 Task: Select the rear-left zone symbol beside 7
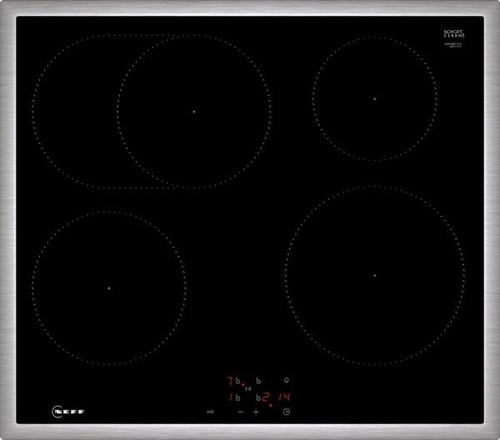[238, 381]
